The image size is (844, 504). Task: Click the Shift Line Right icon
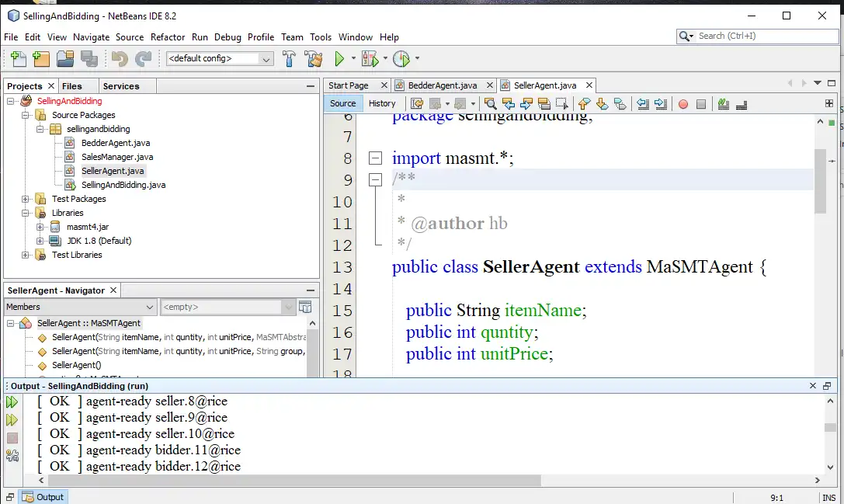(661, 104)
